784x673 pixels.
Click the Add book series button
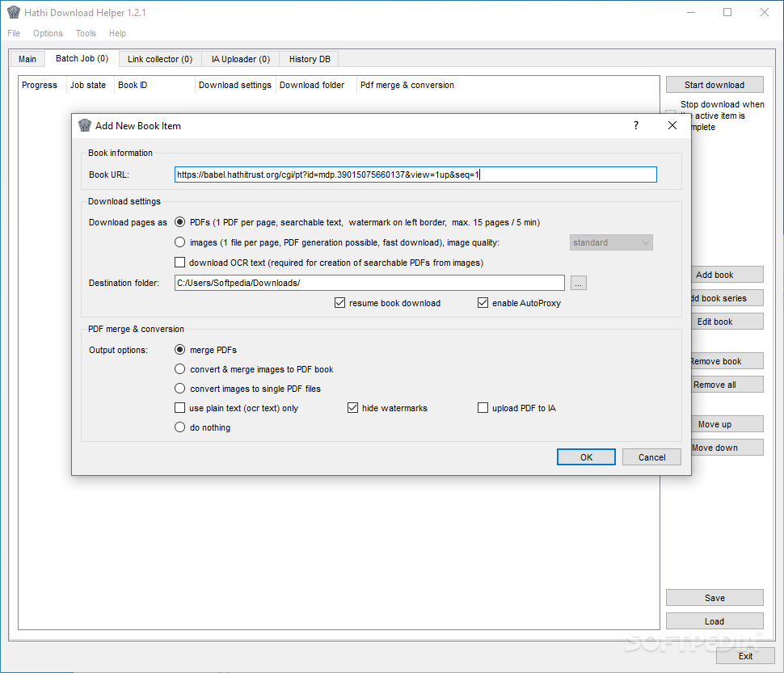coord(727,298)
